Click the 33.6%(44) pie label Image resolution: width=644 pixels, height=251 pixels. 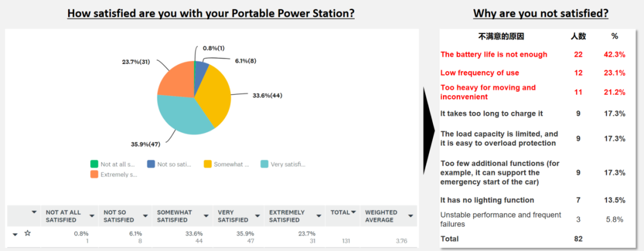267,95
